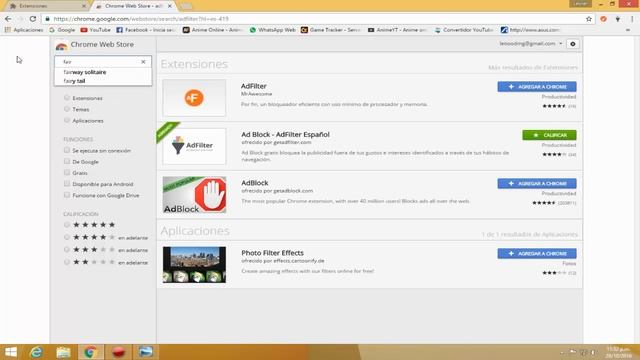Screen dimensions: 640x360
Task: Choose 'fairy tail' suggestion
Action: (103, 81)
